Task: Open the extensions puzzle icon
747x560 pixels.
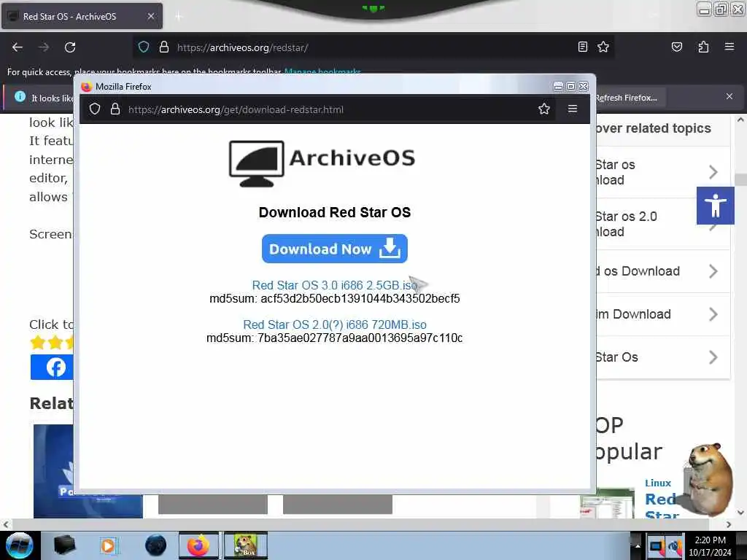Action: (x=703, y=47)
